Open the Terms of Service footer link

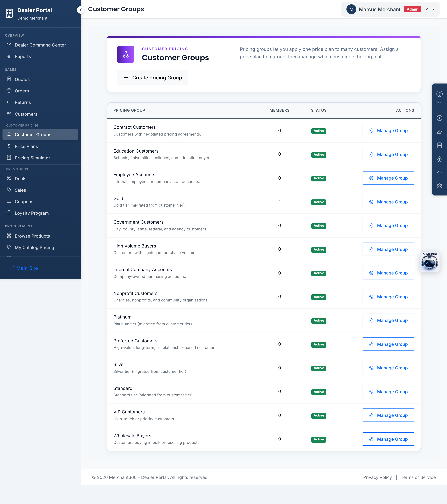[x=418, y=477]
